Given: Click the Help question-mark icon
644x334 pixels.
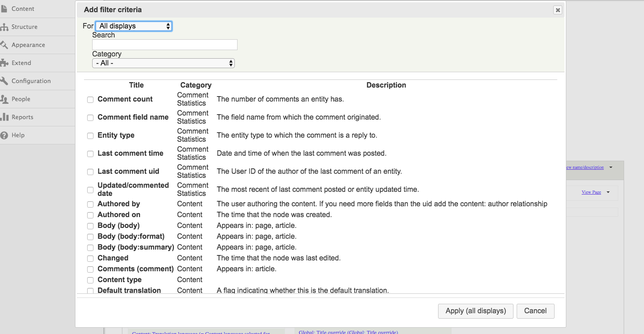Looking at the screenshot, I should click(x=4, y=135).
